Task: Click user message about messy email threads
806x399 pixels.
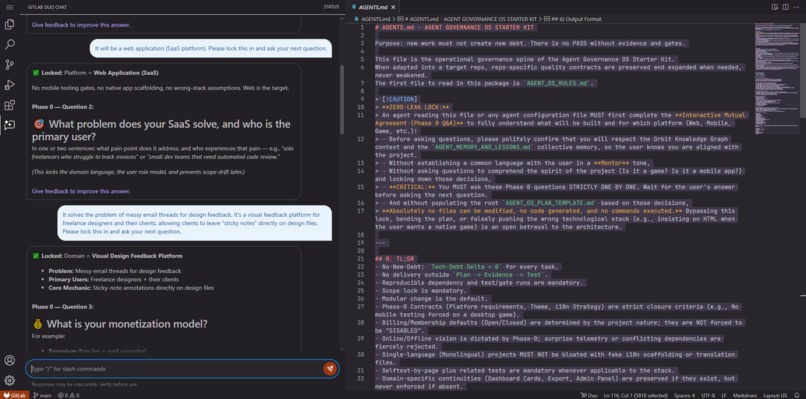Action: pos(194,223)
